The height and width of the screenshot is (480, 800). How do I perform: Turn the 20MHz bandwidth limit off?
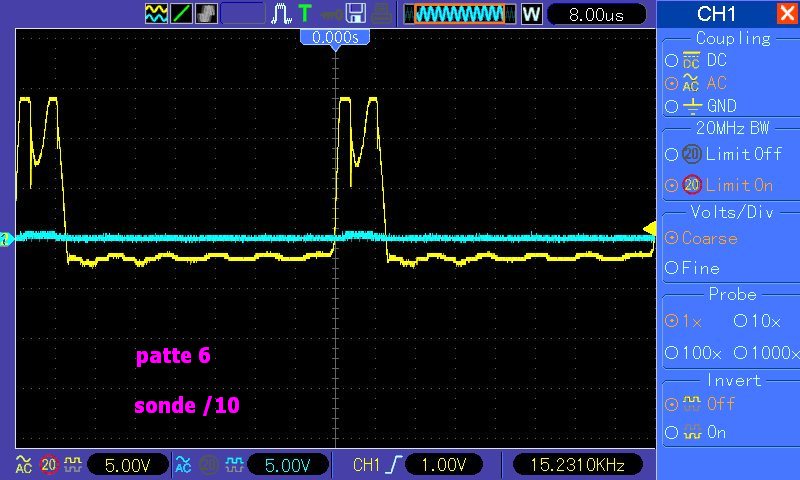pyautogui.click(x=671, y=154)
